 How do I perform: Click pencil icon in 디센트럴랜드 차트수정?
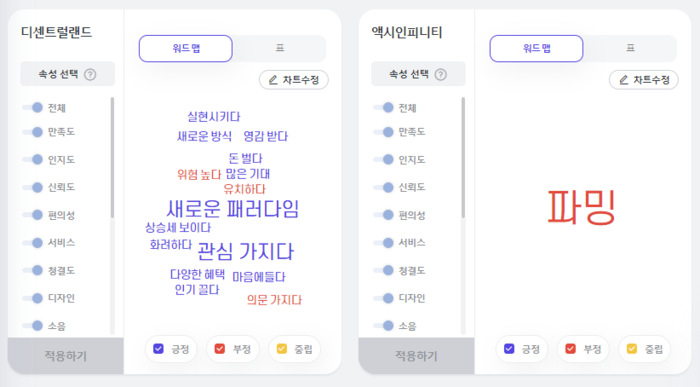pyautogui.click(x=273, y=80)
